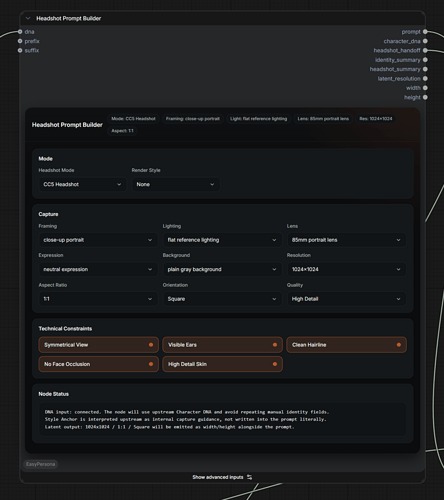Open the Resolution dropdown

point(346,269)
